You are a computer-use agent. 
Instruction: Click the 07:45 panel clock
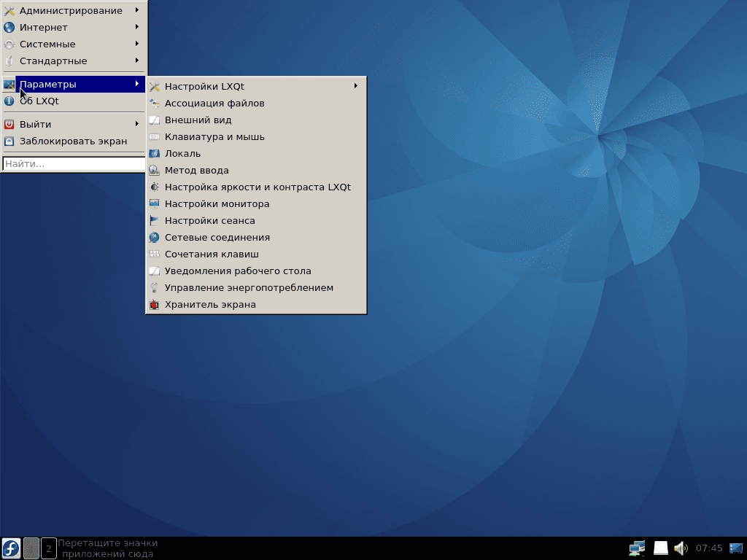[x=709, y=548]
